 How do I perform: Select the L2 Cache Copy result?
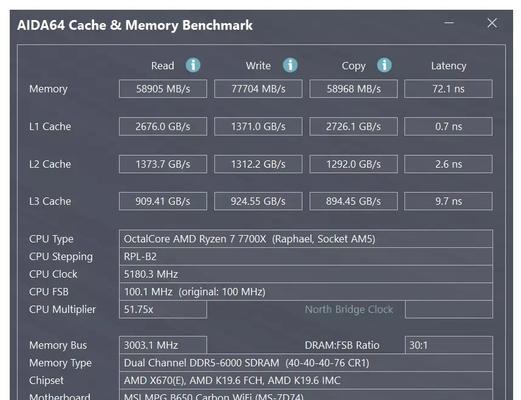[x=353, y=164]
